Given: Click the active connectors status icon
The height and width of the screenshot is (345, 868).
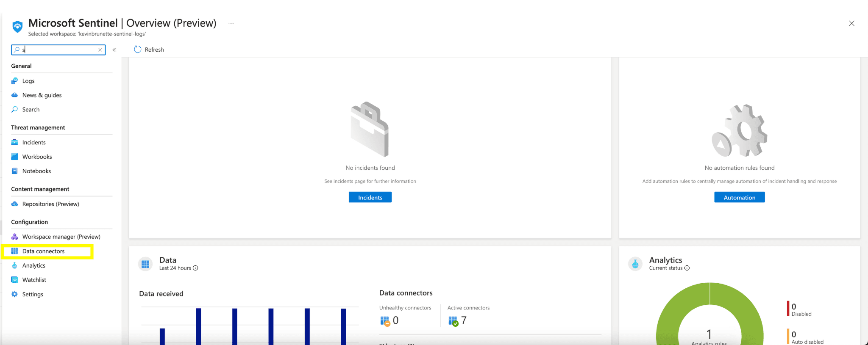Looking at the screenshot, I should click(453, 321).
